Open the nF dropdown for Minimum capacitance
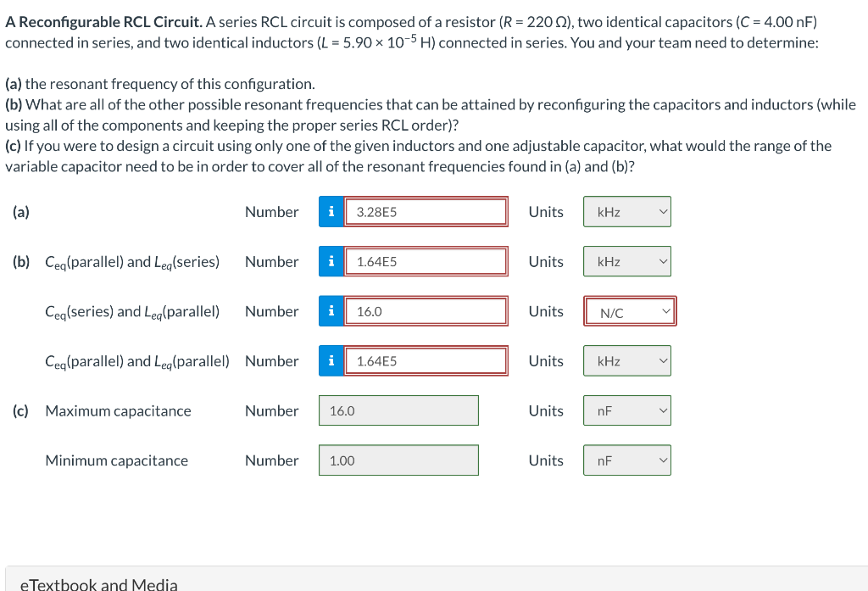The image size is (868, 591). (x=626, y=460)
